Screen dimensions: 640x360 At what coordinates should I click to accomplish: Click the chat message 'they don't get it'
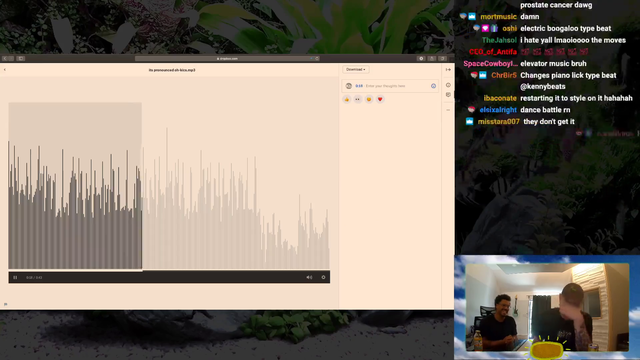pos(549,122)
